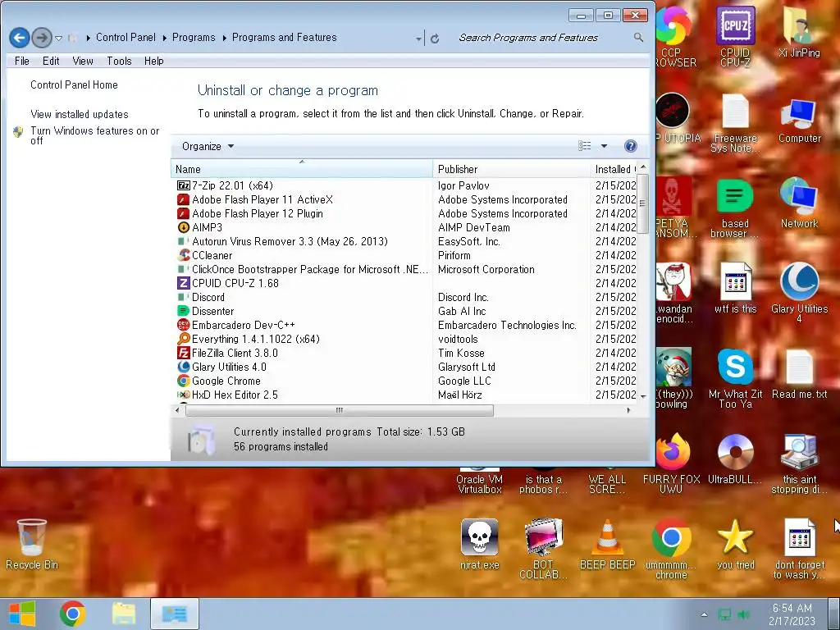Image resolution: width=840 pixels, height=630 pixels.
Task: Select the Adobe Flash Player 11 ActiveX icon
Action: tap(183, 199)
